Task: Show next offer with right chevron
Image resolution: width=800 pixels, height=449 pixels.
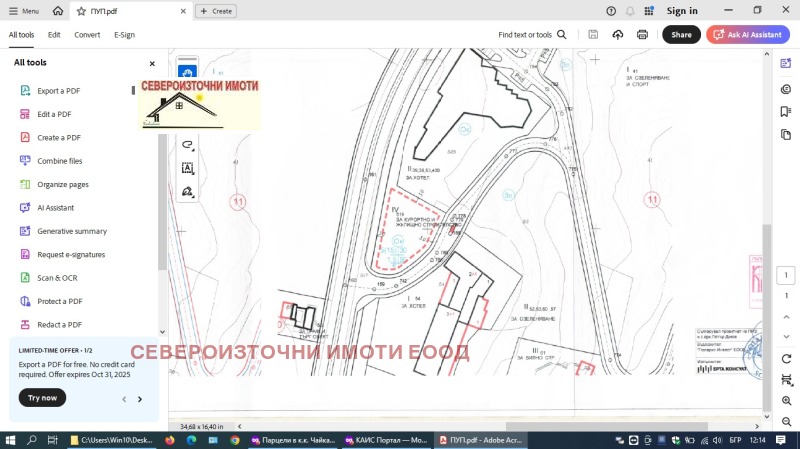Action: [x=140, y=399]
